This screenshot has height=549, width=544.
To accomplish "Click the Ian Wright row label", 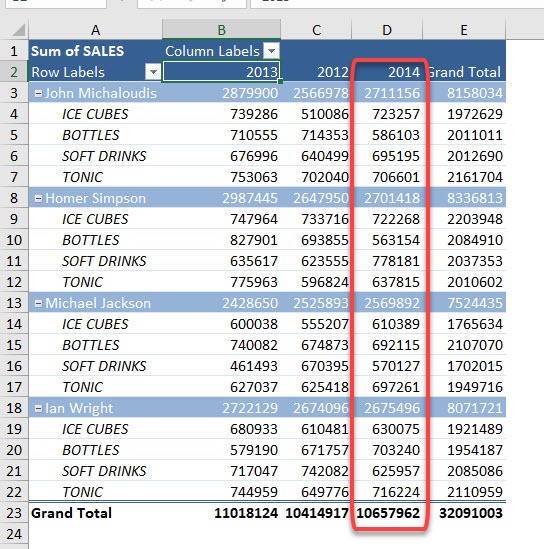I will tap(79, 408).
